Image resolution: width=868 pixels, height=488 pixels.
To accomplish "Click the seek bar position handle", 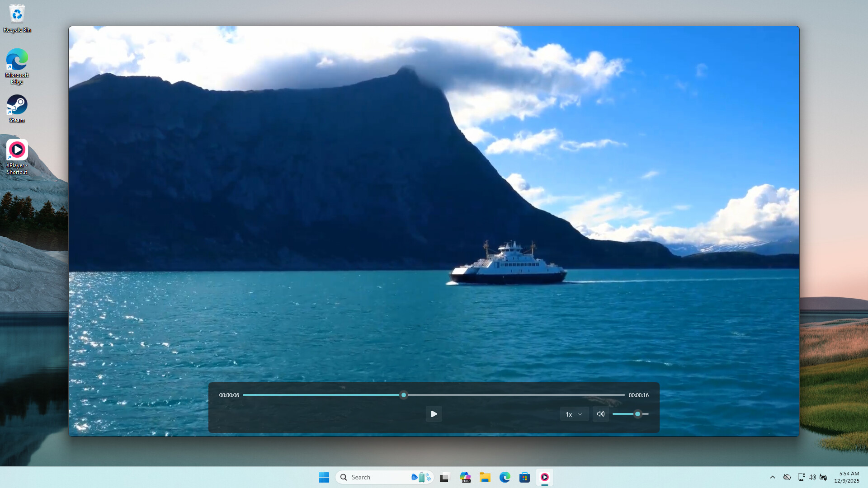I will click(404, 395).
